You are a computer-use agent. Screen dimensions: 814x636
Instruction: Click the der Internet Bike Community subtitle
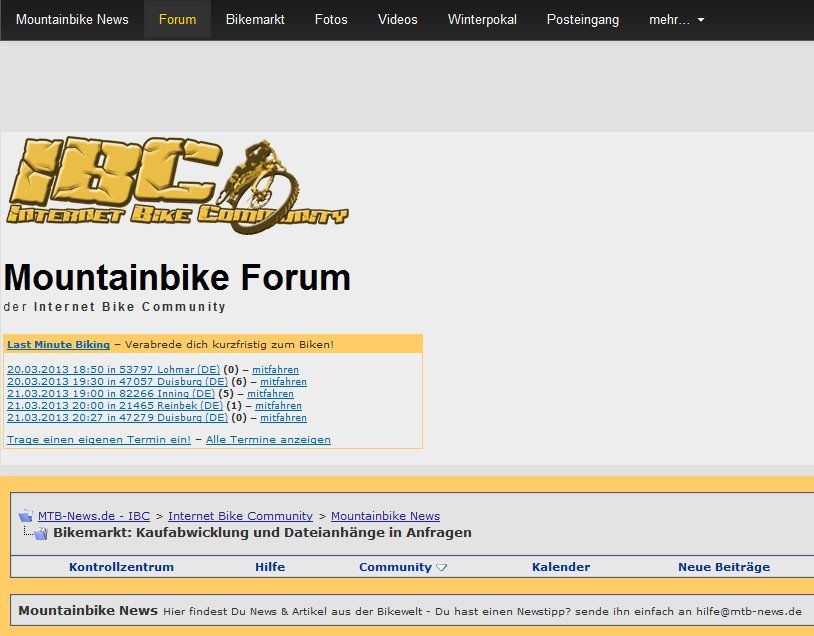pos(115,307)
